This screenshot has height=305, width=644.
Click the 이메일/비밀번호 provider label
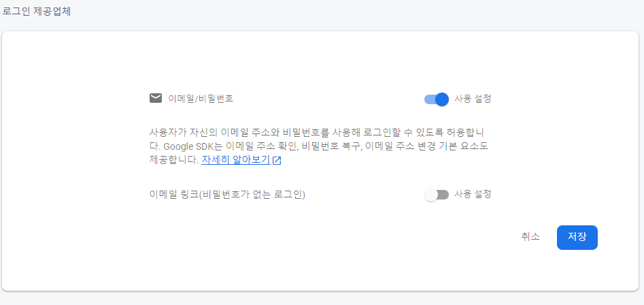(201, 99)
